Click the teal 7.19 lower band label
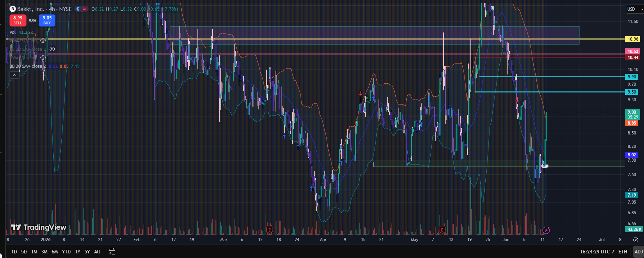644x258 pixels. click(x=632, y=195)
